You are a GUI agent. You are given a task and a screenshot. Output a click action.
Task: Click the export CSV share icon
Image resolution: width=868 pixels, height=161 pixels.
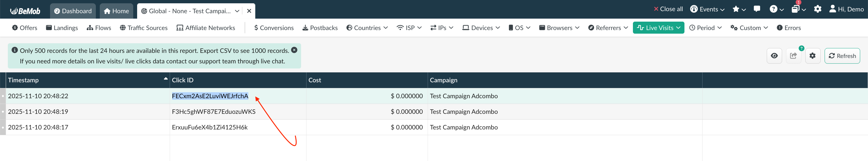pos(793,56)
